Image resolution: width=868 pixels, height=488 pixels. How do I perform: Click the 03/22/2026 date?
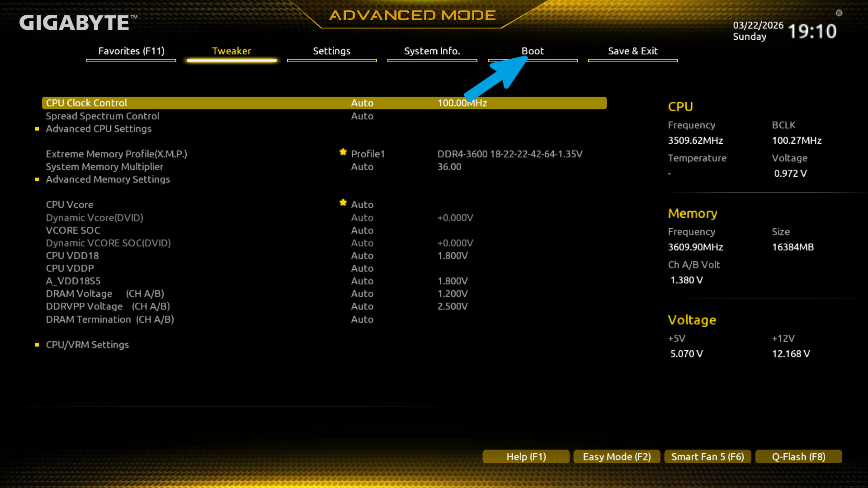(x=758, y=25)
